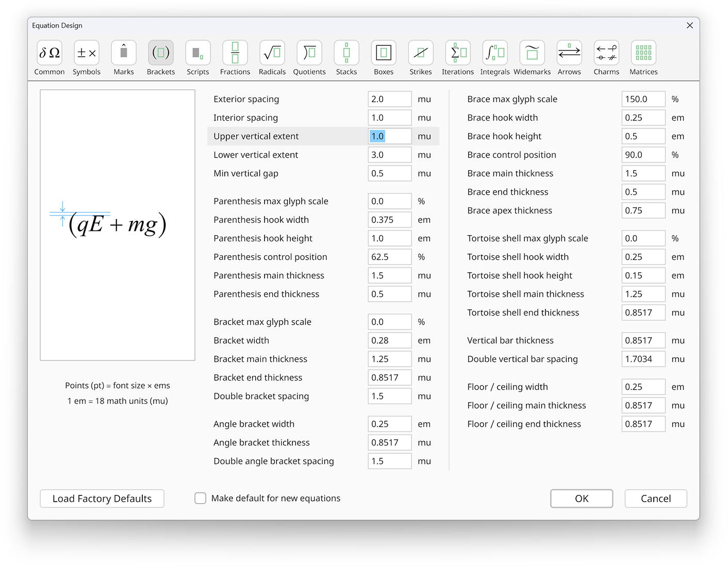Select the Stacks icon
This screenshot has height=567, width=728.
tap(346, 57)
